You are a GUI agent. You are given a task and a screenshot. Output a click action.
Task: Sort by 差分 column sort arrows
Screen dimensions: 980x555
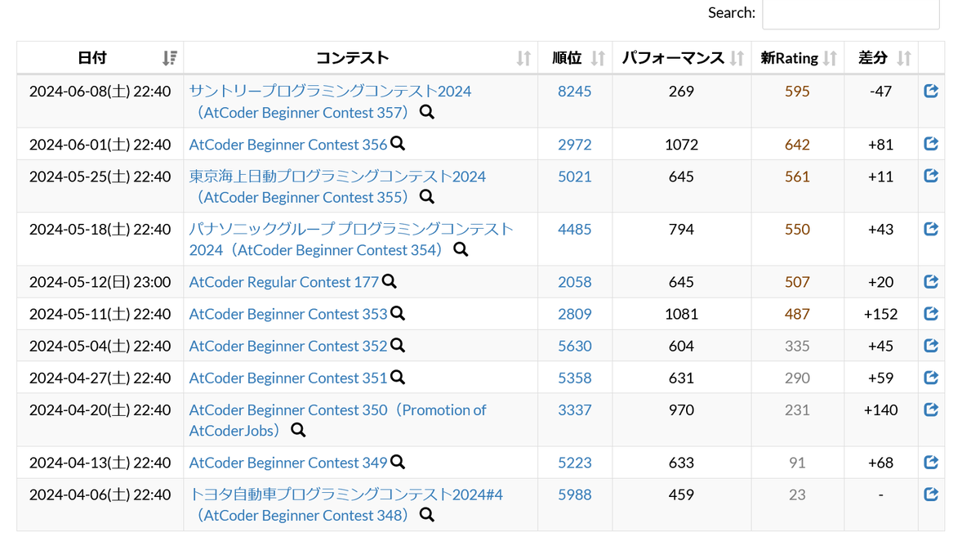903,58
